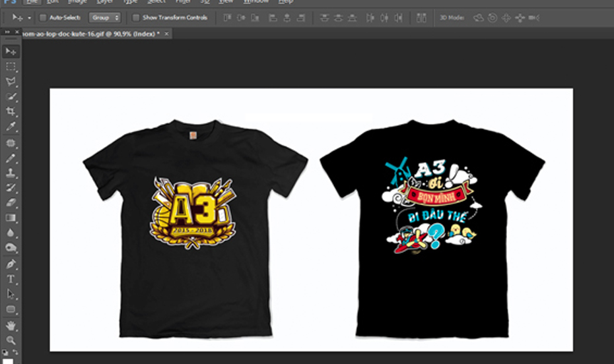614x364 pixels.
Task: Check Show Transform Controls
Action: coord(136,18)
